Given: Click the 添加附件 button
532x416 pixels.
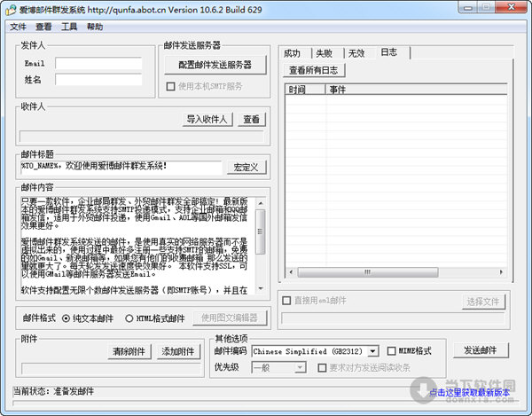Looking at the screenshot, I should click(178, 351).
